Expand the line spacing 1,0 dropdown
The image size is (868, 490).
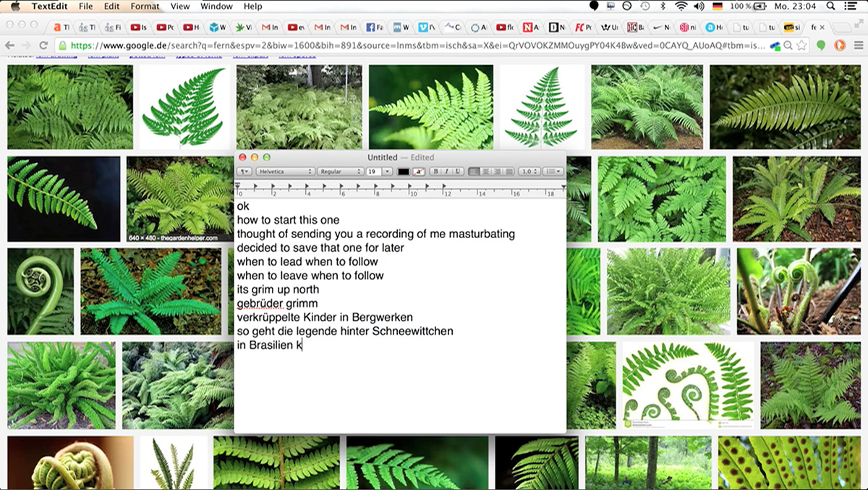point(529,172)
